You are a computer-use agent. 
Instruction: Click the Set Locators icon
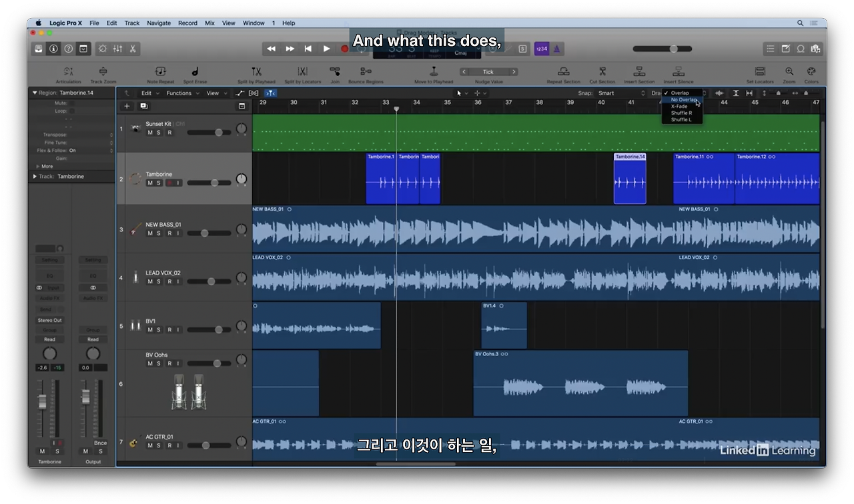760,71
